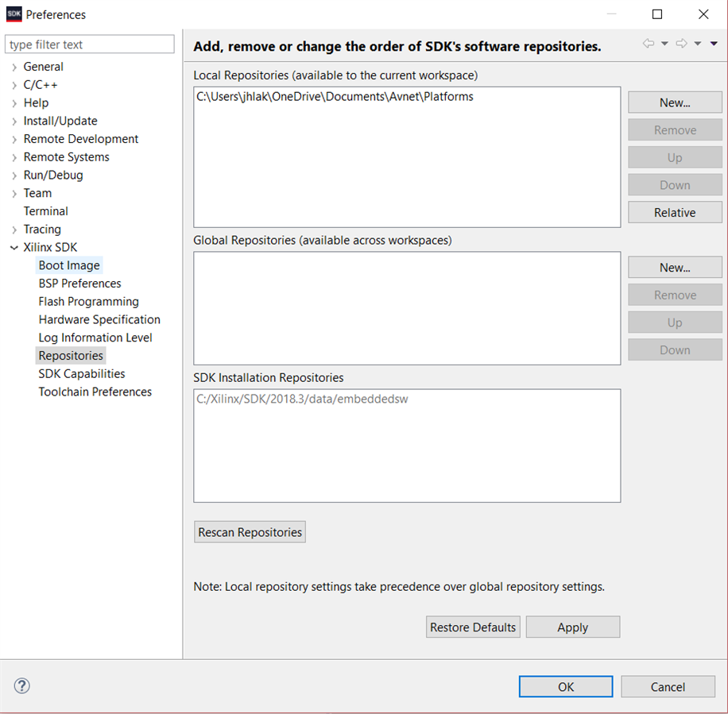Click the Apply button

point(573,627)
